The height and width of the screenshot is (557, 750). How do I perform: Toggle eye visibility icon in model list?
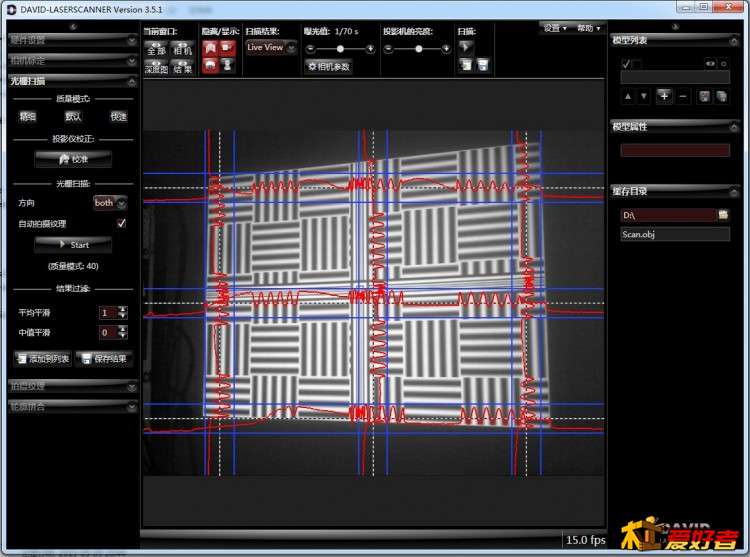coord(710,64)
